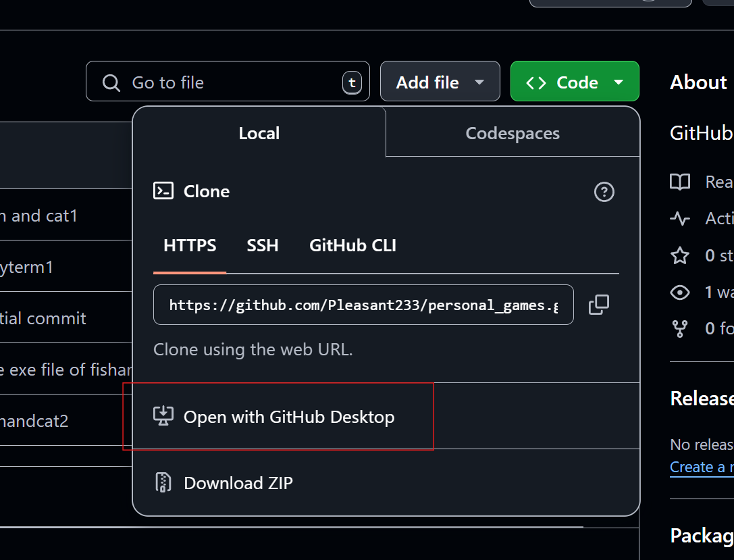Image resolution: width=734 pixels, height=560 pixels.
Task: Switch to the Codespaces tab
Action: tap(513, 133)
